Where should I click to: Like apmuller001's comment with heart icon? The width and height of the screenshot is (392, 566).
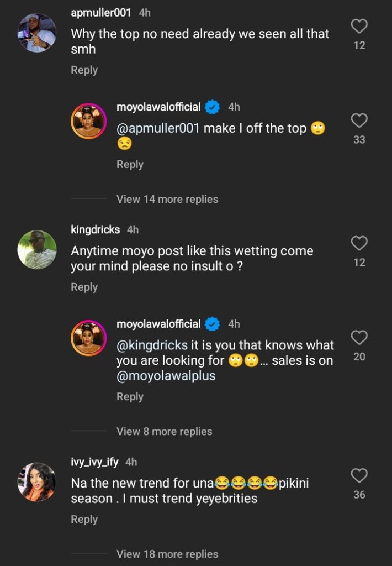tap(359, 27)
